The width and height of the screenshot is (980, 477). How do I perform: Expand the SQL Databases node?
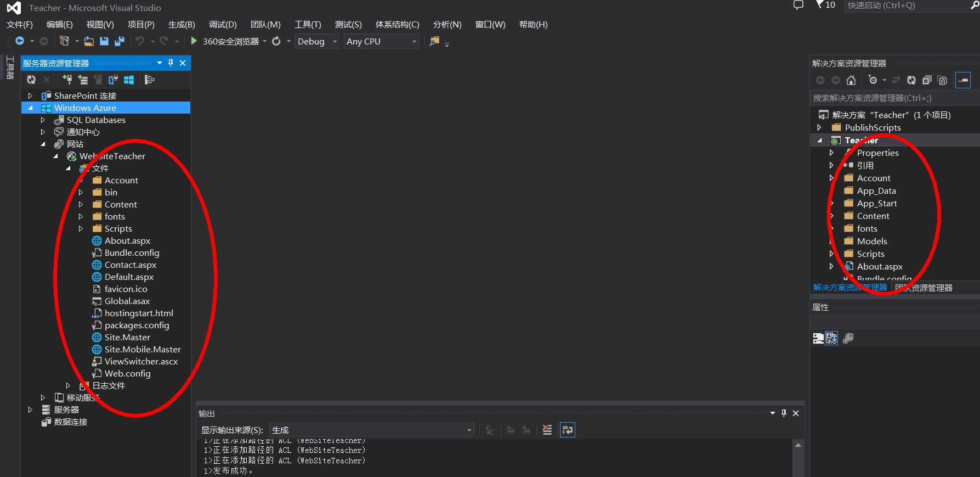point(43,120)
